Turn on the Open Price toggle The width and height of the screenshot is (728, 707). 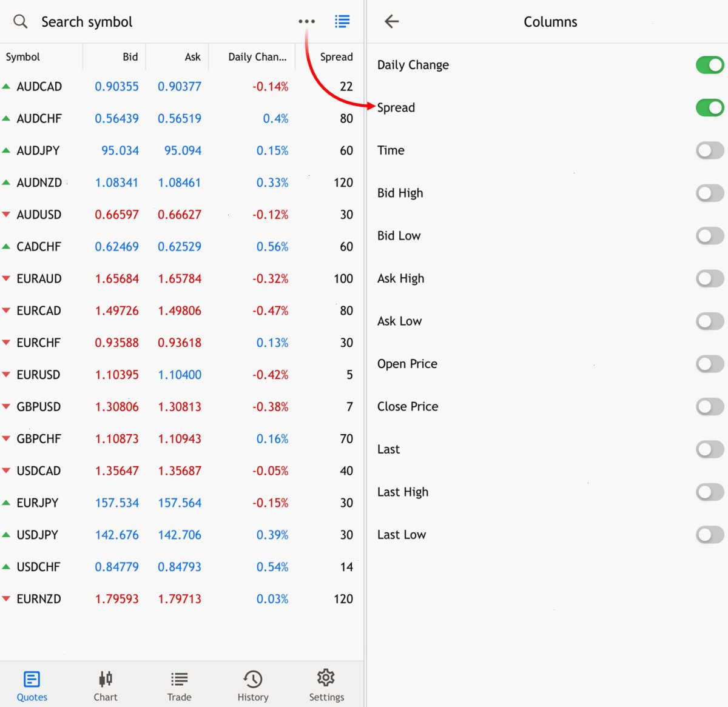(710, 364)
